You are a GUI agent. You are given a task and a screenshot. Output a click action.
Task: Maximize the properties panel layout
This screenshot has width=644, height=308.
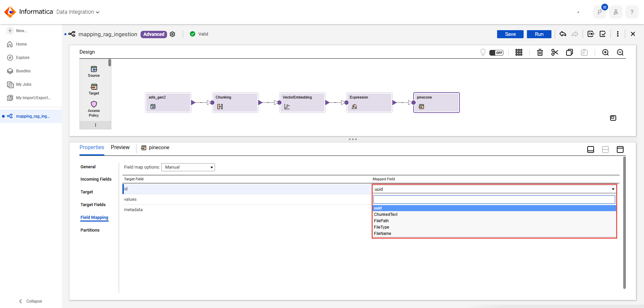click(x=620, y=149)
